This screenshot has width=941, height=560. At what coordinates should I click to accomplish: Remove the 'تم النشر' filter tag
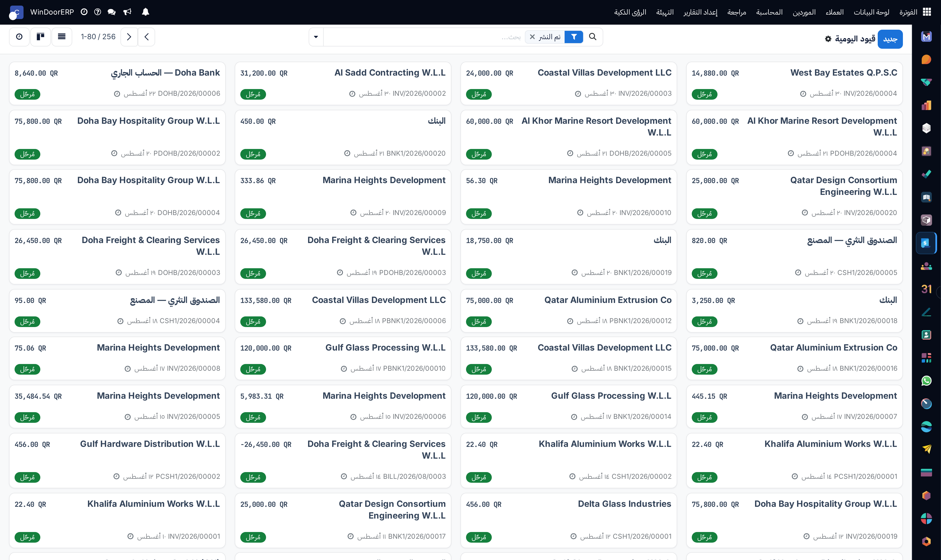pos(532,37)
